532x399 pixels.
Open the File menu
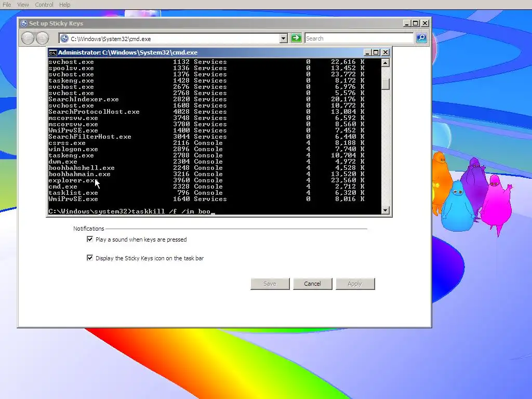point(7,5)
